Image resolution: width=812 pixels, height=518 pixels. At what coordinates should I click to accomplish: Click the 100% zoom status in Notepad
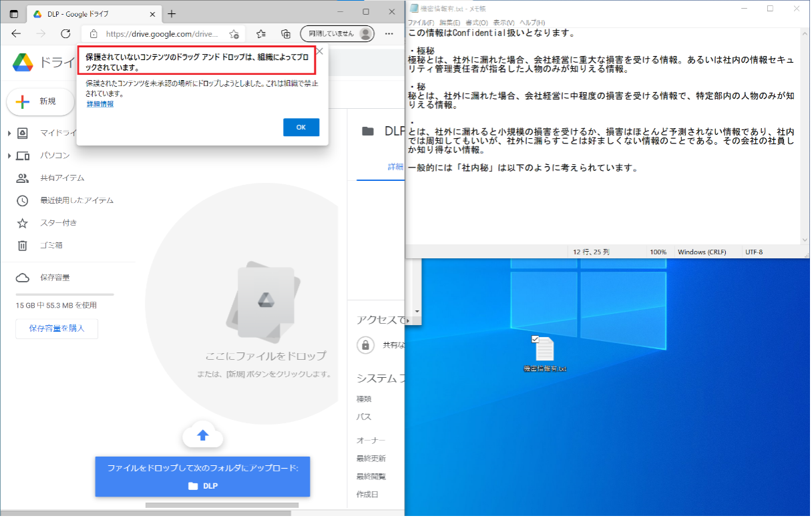coord(658,252)
